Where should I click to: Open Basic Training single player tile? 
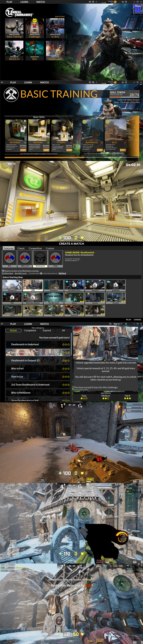[x=14, y=28]
